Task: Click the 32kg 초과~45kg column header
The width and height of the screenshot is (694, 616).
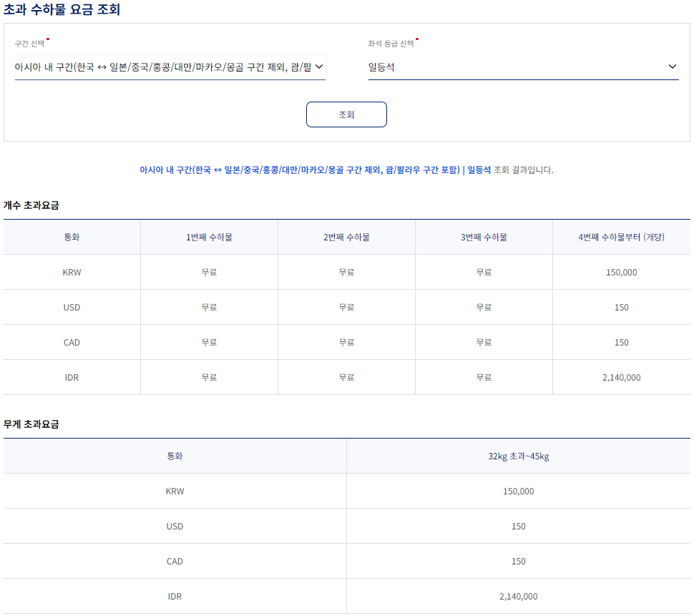Action: (x=520, y=456)
